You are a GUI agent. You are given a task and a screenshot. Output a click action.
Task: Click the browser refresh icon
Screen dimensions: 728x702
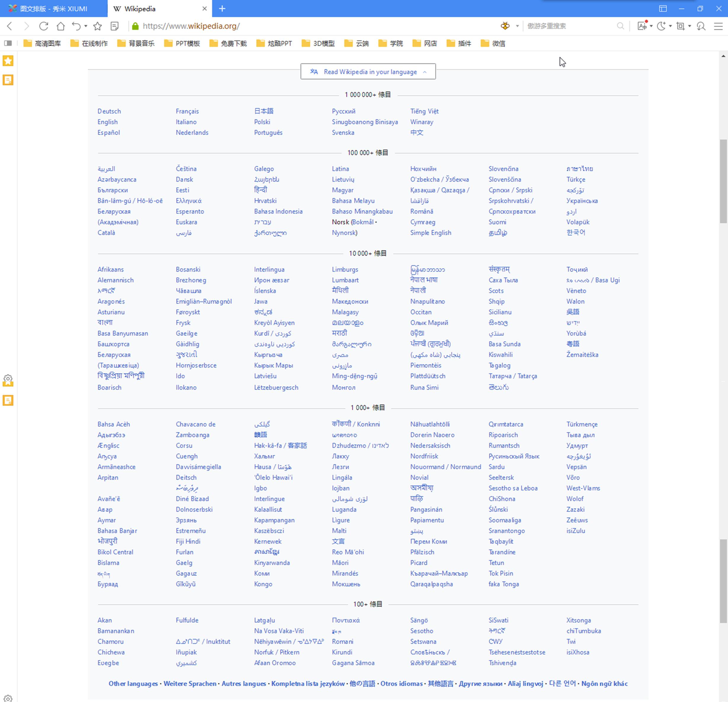coord(44,26)
